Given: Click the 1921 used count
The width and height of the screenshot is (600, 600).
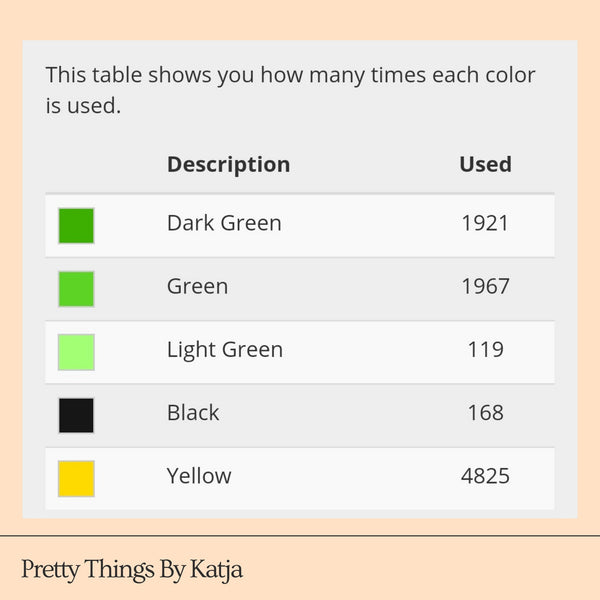Looking at the screenshot, I should [485, 223].
